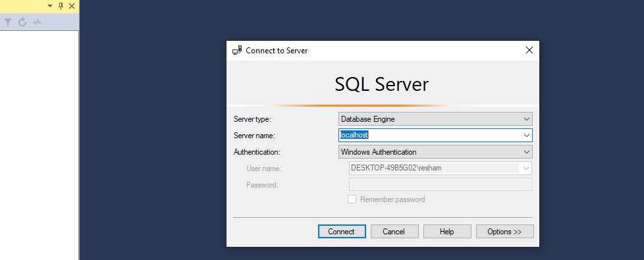The image size is (644, 260).
Task: Expand the Server name dropdown arrow
Action: 527,135
